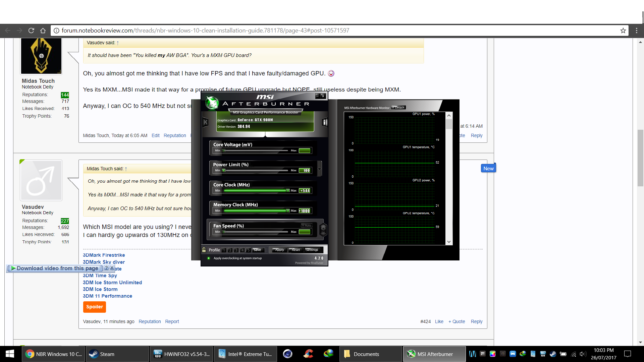Select Afterburner profile slot 1
Screen dimensions: 644x362
(224, 250)
